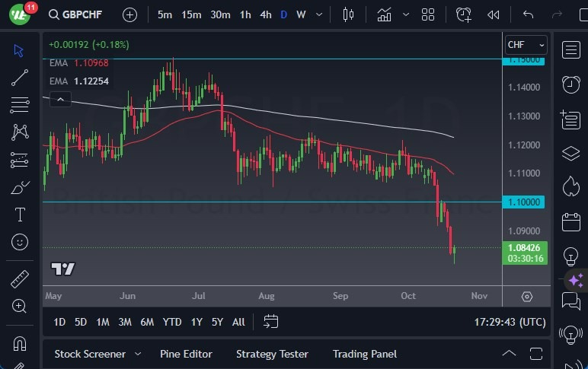Select the 4h timeframe
Viewport: 588px width, 369px height.
266,14
